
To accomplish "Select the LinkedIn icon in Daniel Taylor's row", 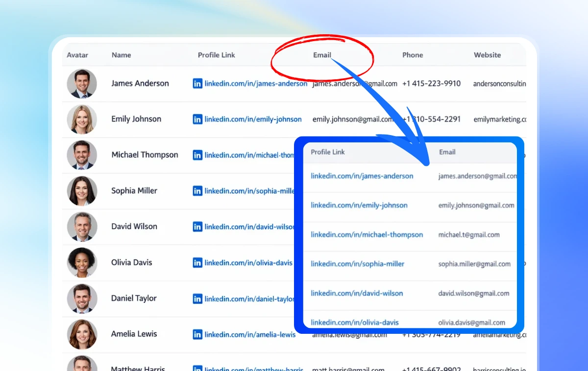I will pyautogui.click(x=197, y=299).
